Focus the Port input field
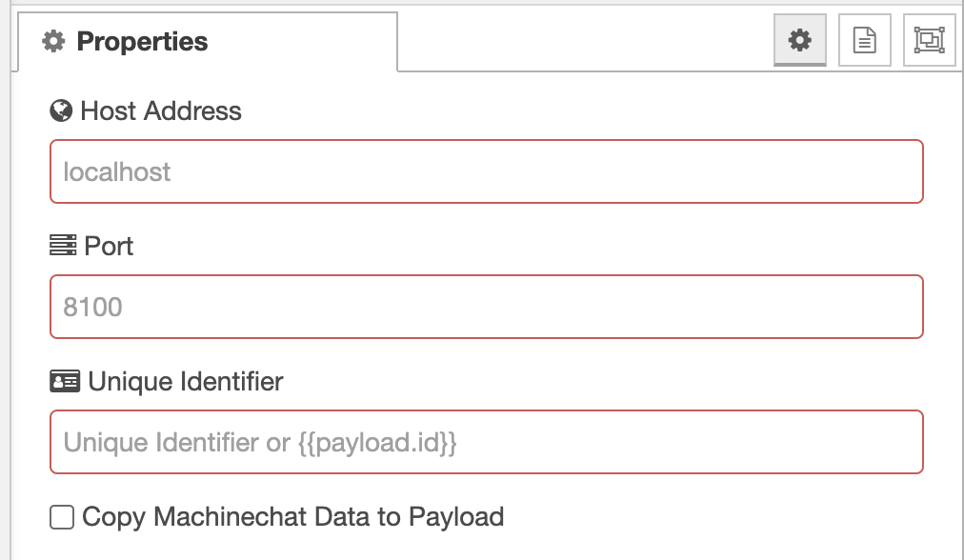 pyautogui.click(x=486, y=307)
